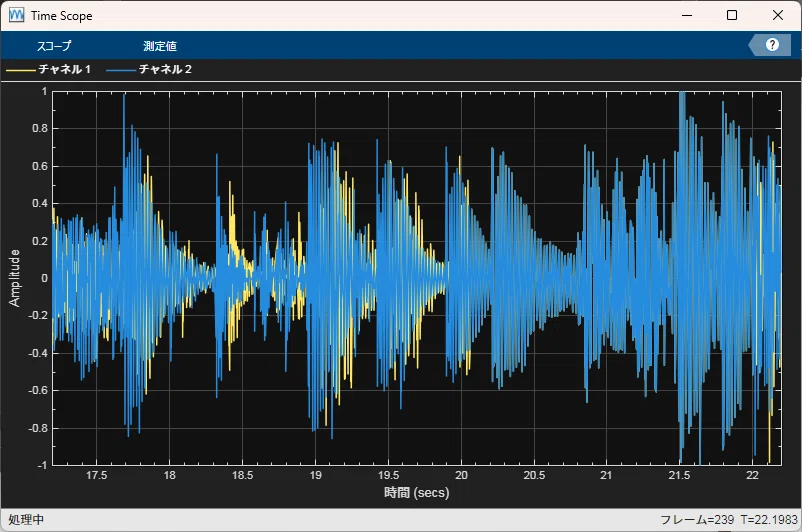Minimize the Time Scope window
Viewport: 802px width, 532px height.
point(687,15)
